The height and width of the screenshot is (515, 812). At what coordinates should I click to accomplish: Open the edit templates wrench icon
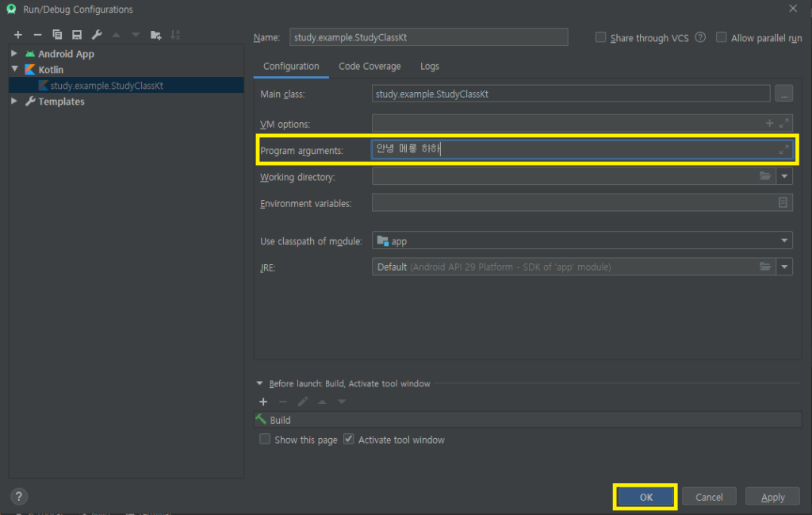point(97,35)
